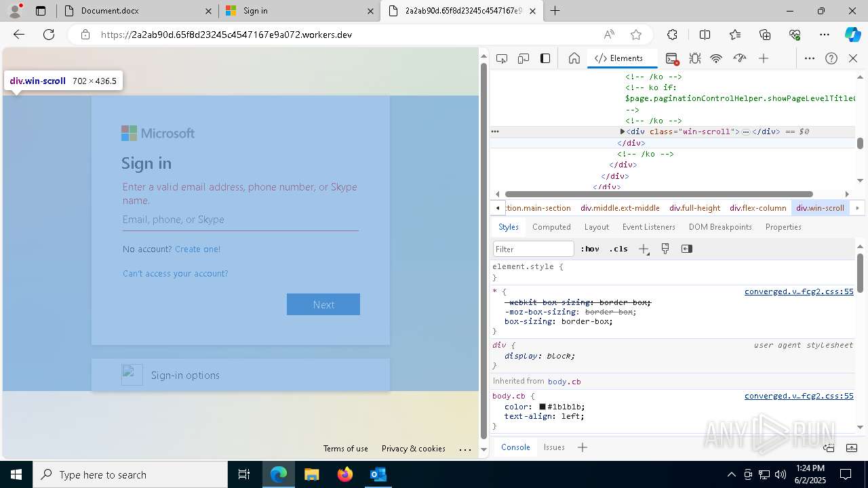
Task: Go back in browser history
Action: [x=19, y=35]
